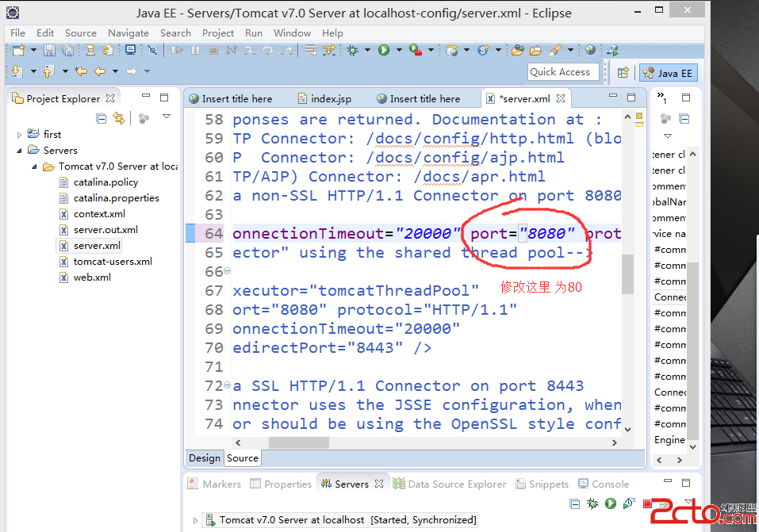759x532 pixels.
Task: Click the Open Web Browser globe icon
Action: click(590, 49)
